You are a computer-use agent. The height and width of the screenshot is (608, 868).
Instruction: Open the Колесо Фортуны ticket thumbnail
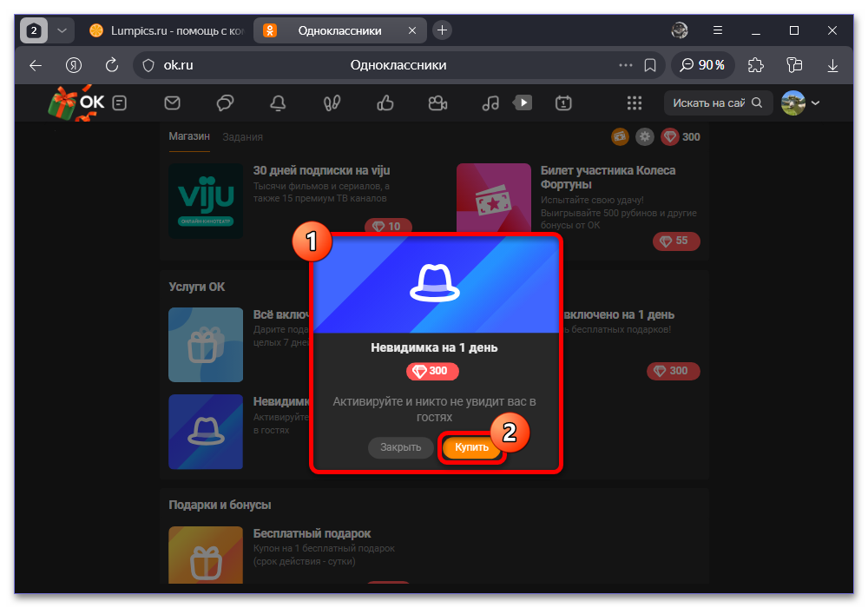click(x=494, y=198)
